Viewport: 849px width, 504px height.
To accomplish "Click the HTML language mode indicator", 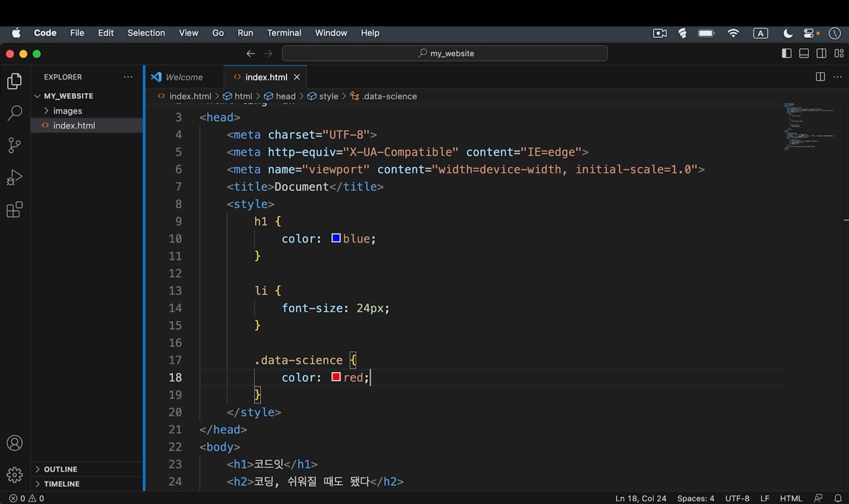I will (x=791, y=498).
